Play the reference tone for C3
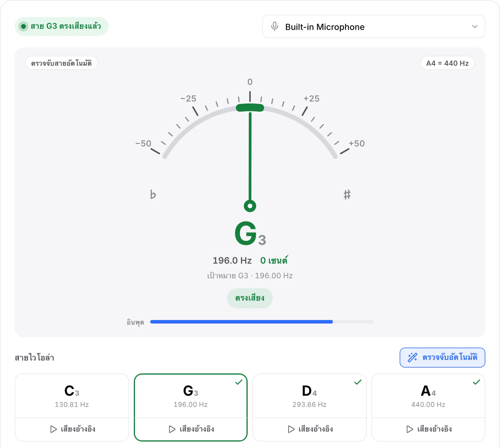Screen dimensions: 500x448 (x=72, y=429)
